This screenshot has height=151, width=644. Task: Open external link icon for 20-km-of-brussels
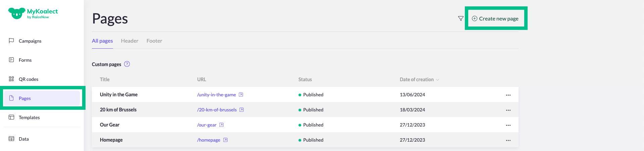(x=241, y=110)
